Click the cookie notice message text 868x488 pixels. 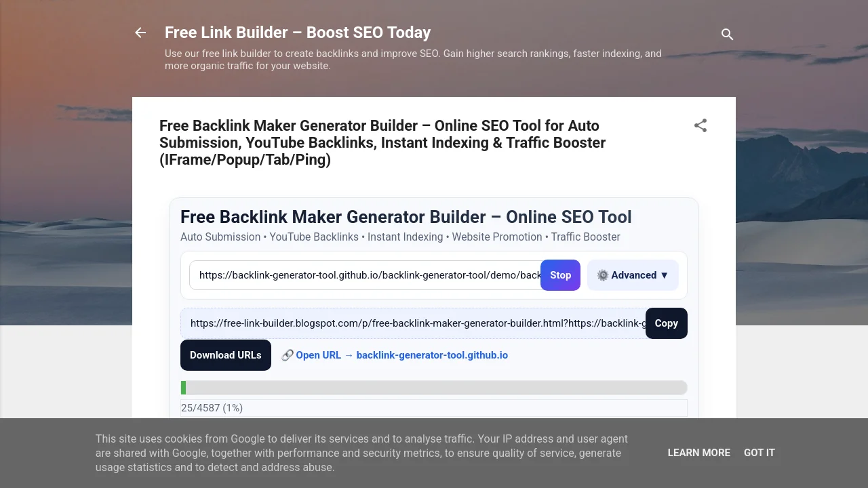tap(361, 453)
